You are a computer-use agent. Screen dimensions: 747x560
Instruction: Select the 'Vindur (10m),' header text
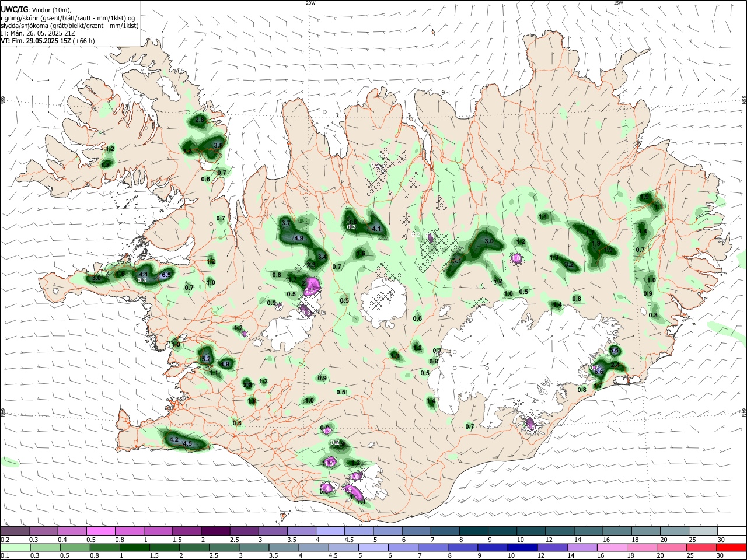(51, 10)
